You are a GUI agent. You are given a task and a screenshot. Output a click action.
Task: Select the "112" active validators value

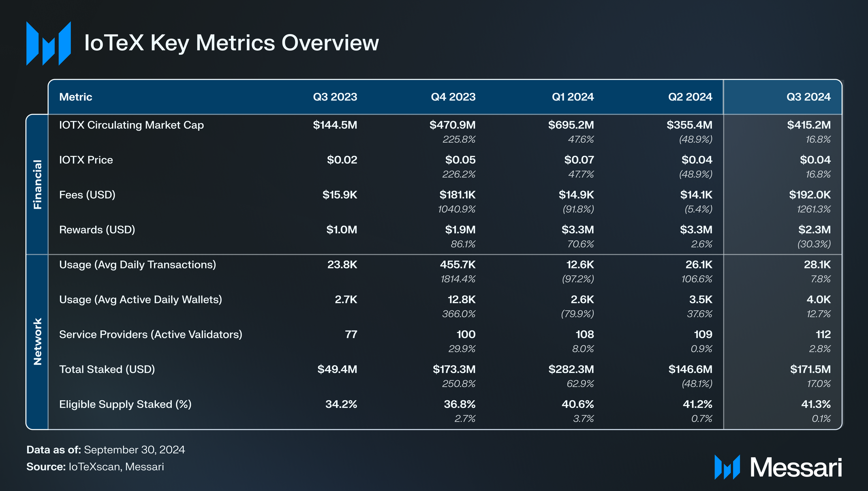823,334
